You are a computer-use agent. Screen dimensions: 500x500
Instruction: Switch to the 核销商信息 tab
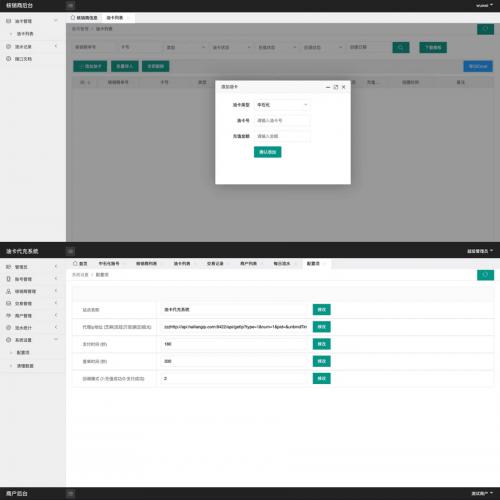(x=84, y=18)
